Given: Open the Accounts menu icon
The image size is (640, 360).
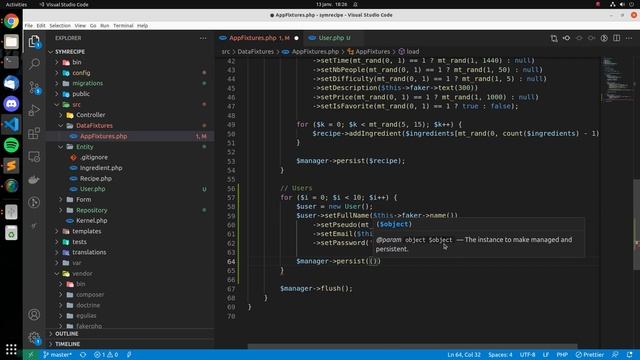Looking at the screenshot, I should pos(34,314).
